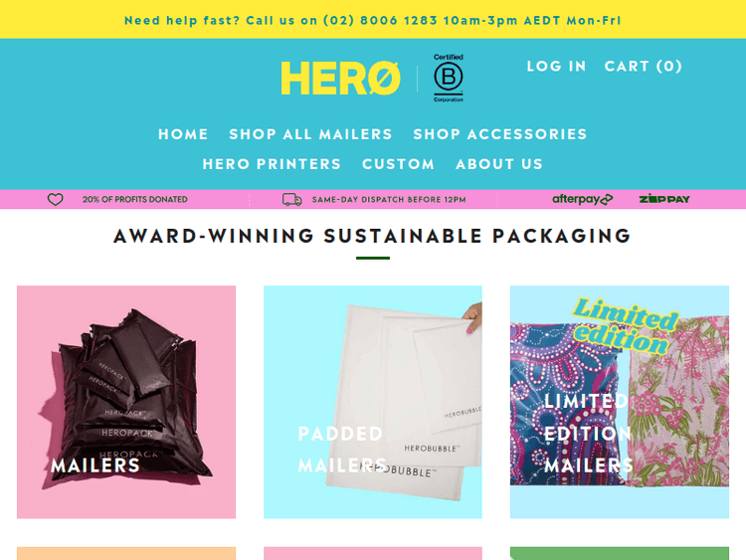Viewport: 746px width, 560px height.
Task: Open Shop All Mailers menu
Action: pyautogui.click(x=310, y=134)
